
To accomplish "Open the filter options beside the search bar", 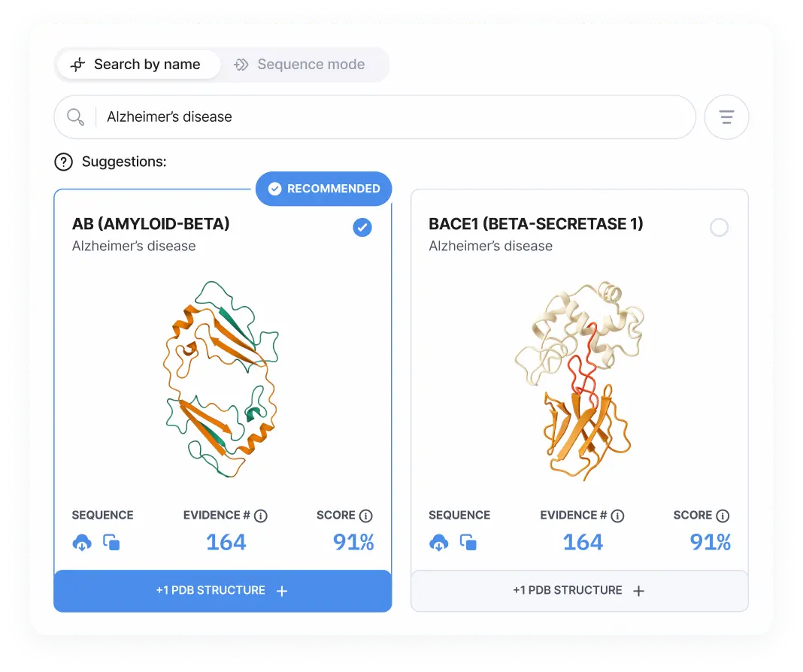I will pos(726,117).
